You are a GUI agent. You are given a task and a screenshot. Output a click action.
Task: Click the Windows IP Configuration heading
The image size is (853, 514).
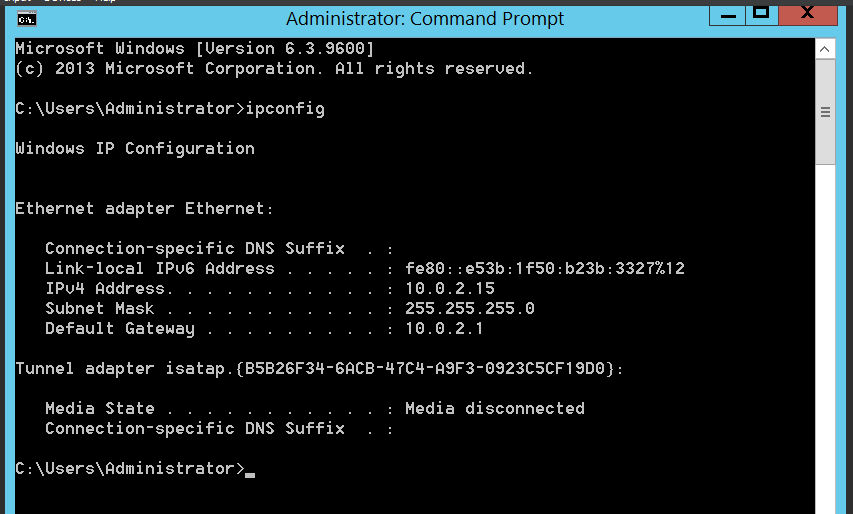135,148
